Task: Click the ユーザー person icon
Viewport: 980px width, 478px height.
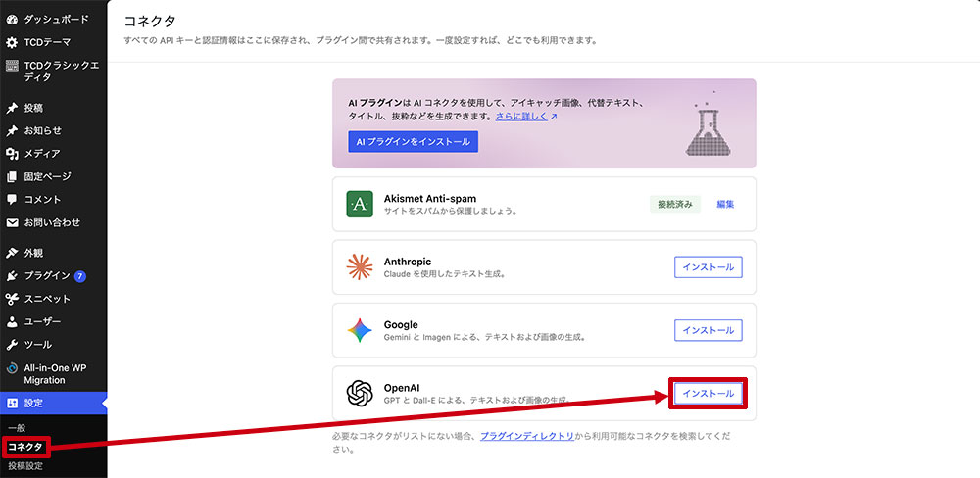Action: (11, 322)
